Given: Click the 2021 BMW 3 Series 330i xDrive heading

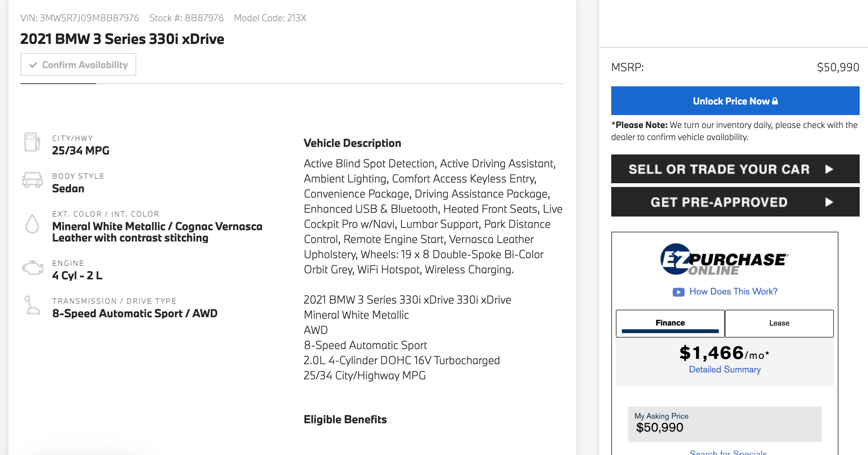Looking at the screenshot, I should [x=122, y=39].
